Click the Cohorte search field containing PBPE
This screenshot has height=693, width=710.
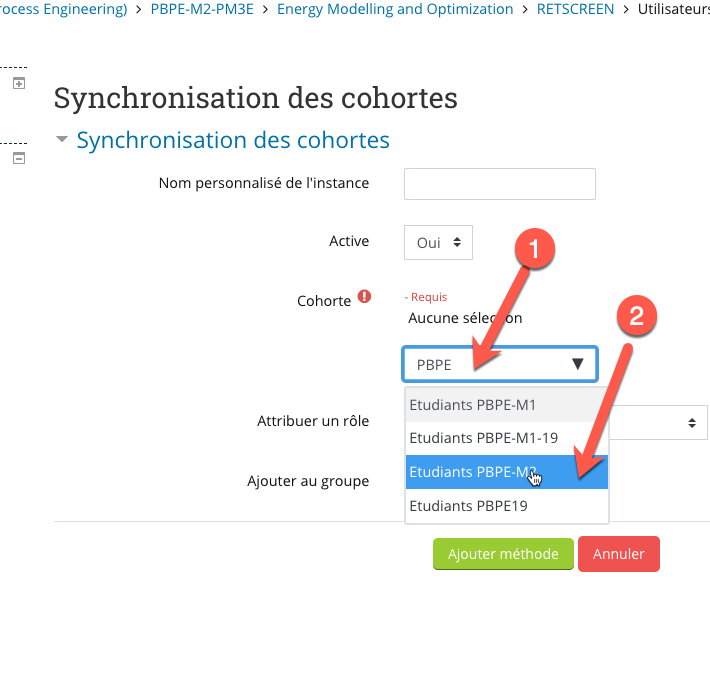coord(500,364)
